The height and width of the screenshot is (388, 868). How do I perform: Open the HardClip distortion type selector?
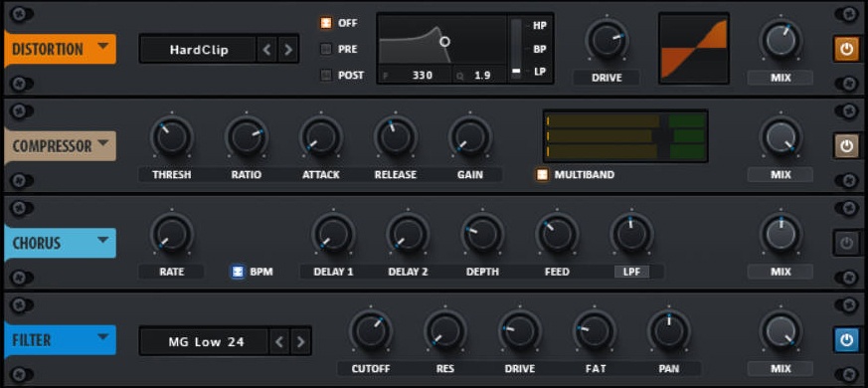point(199,50)
